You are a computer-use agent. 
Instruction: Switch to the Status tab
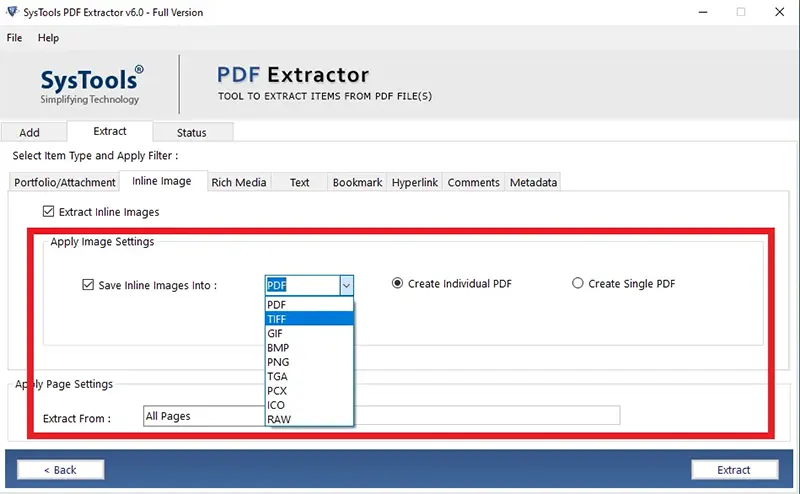192,133
